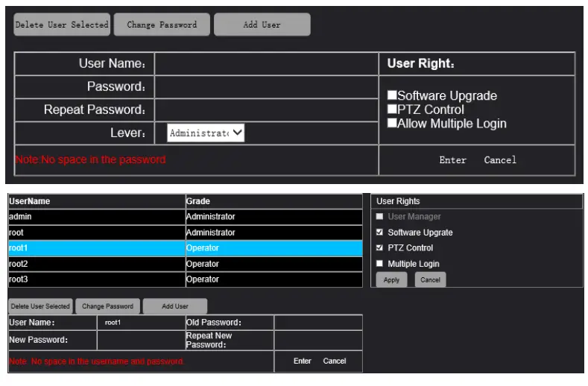The image size is (588, 386).
Task: Click Add User button in top panel
Action: [262, 25]
